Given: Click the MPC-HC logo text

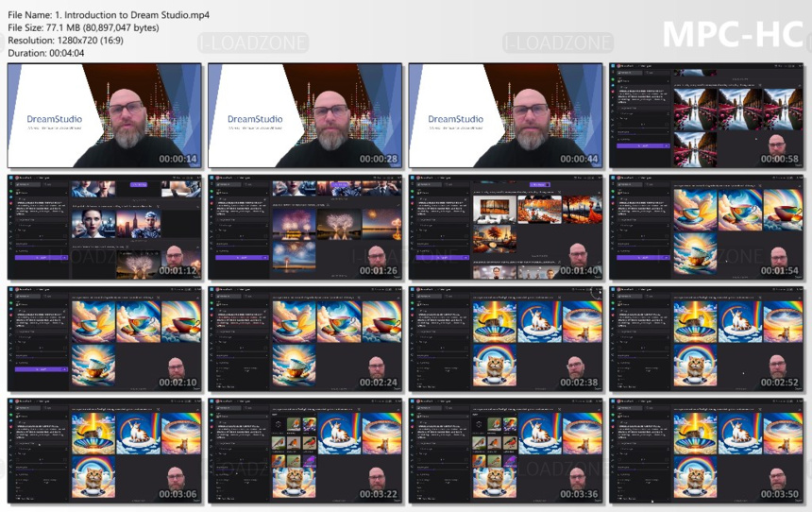Looking at the screenshot, I should [x=733, y=34].
